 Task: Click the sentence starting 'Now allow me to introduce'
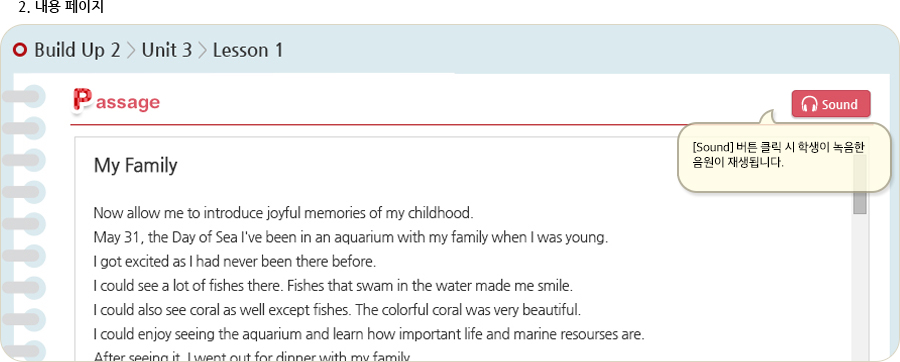[x=284, y=213]
